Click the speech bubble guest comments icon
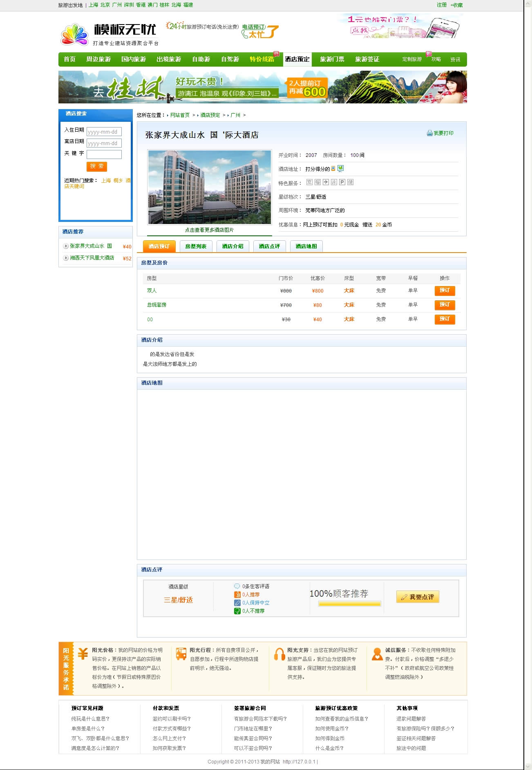This screenshot has width=532, height=770. pyautogui.click(x=237, y=586)
